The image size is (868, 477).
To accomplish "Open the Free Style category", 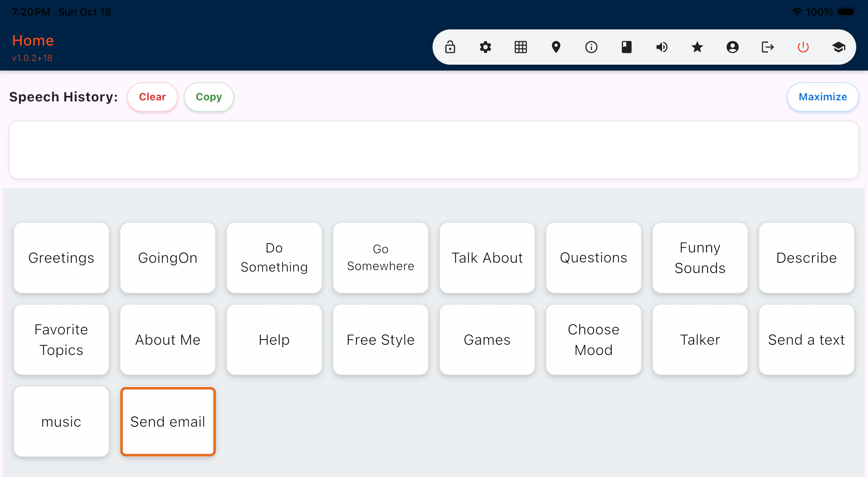I will (381, 340).
